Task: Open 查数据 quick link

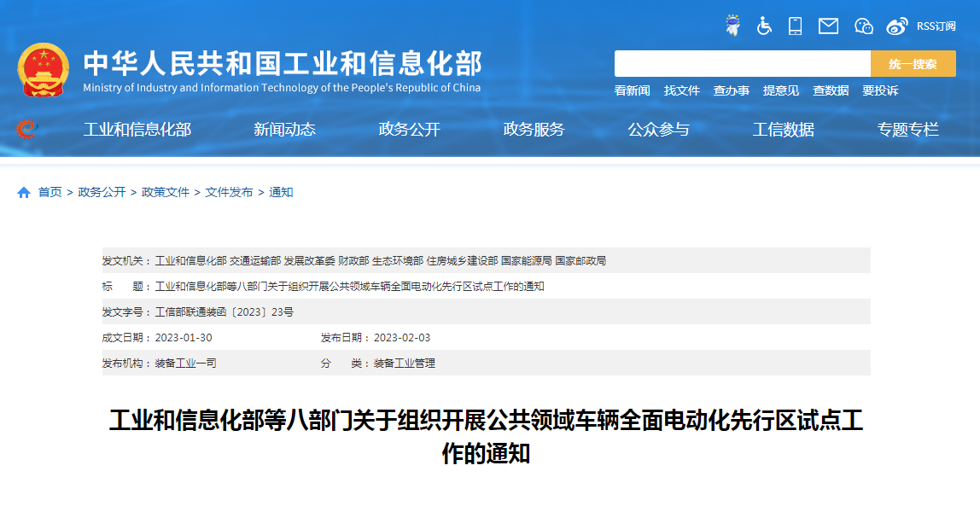Action: point(831,90)
